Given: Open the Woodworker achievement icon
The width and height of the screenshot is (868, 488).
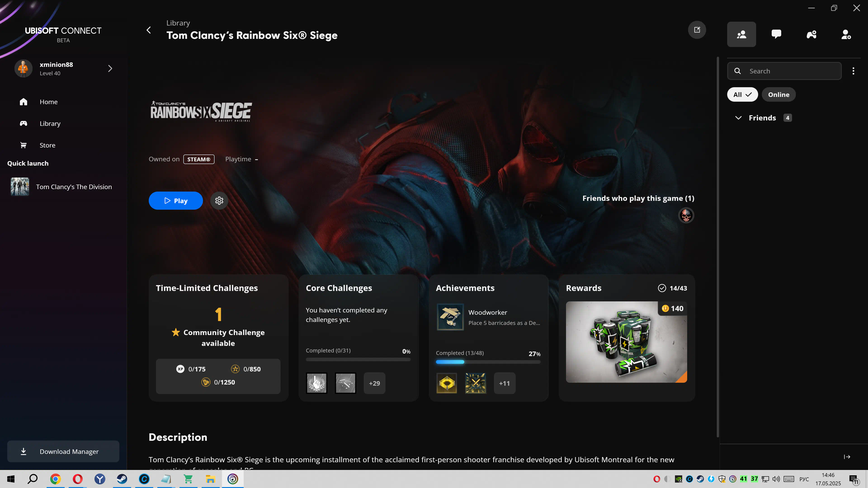Looking at the screenshot, I should (450, 317).
